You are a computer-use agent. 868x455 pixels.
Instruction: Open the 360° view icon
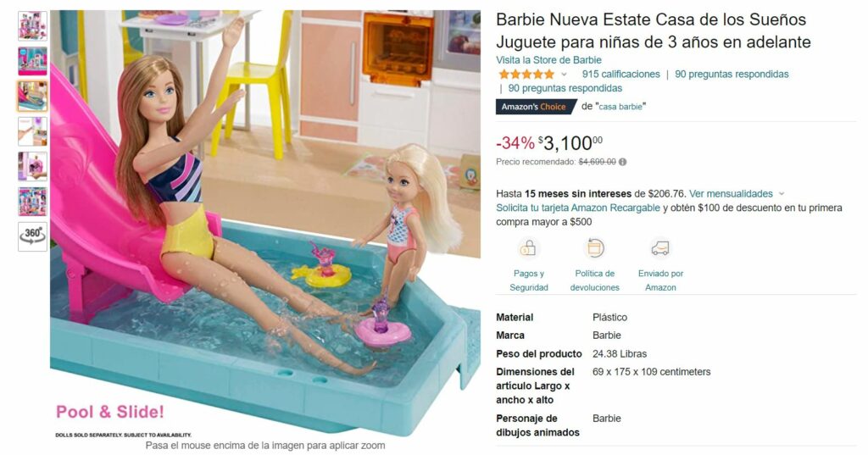click(x=33, y=236)
